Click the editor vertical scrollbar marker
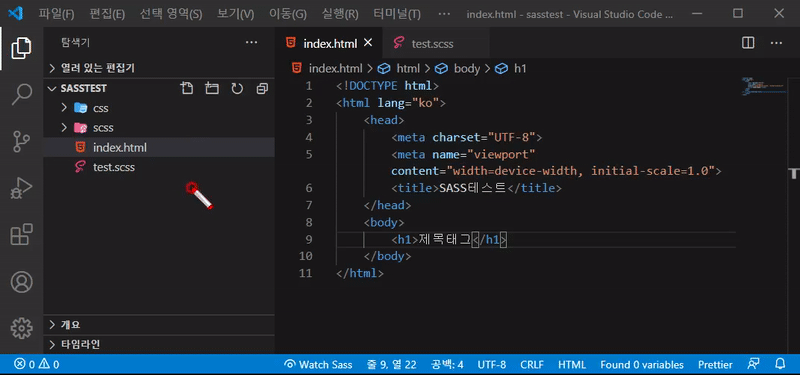The image size is (800, 375). pos(794,174)
